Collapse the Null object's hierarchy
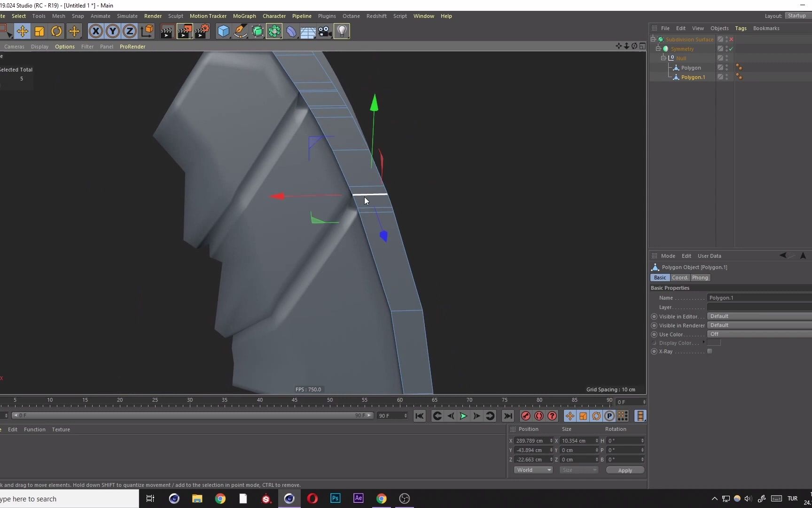The image size is (812, 508). [x=663, y=57]
